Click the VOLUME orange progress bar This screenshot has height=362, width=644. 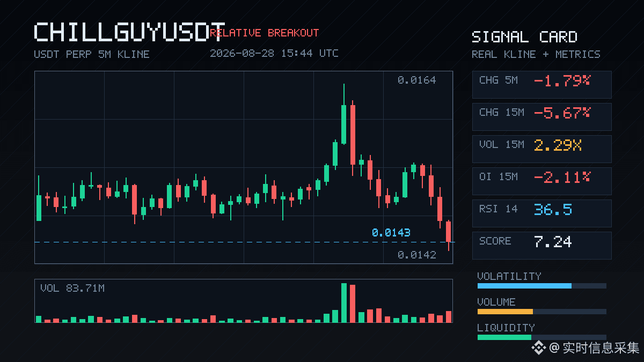(x=505, y=312)
